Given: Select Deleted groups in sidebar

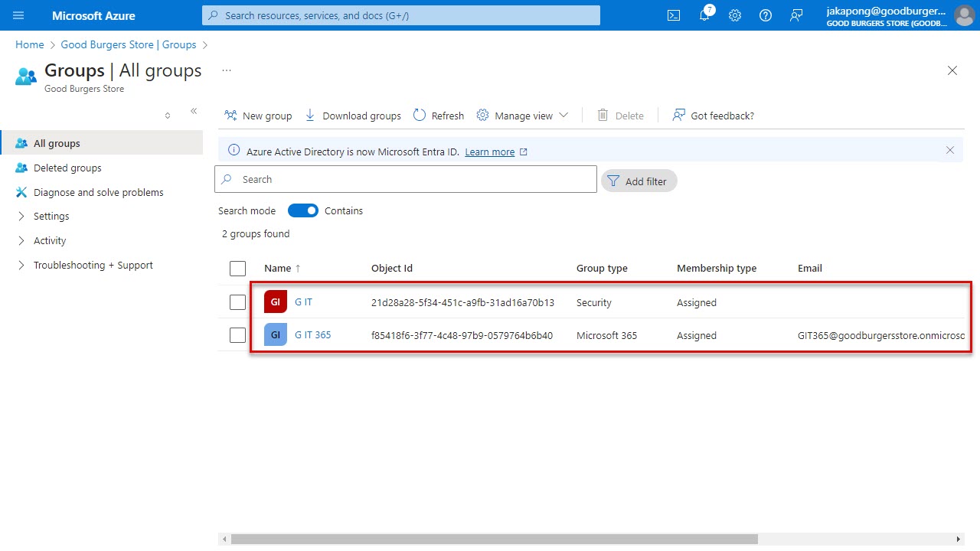Looking at the screenshot, I should point(67,168).
